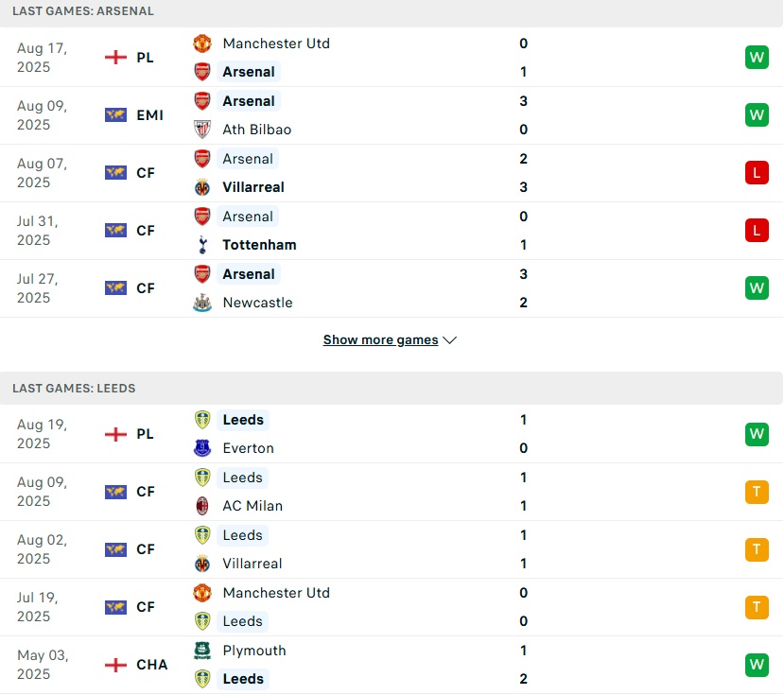784x695 pixels.
Task: Click the England flag beside PL for Arsenal
Action: 115,58
